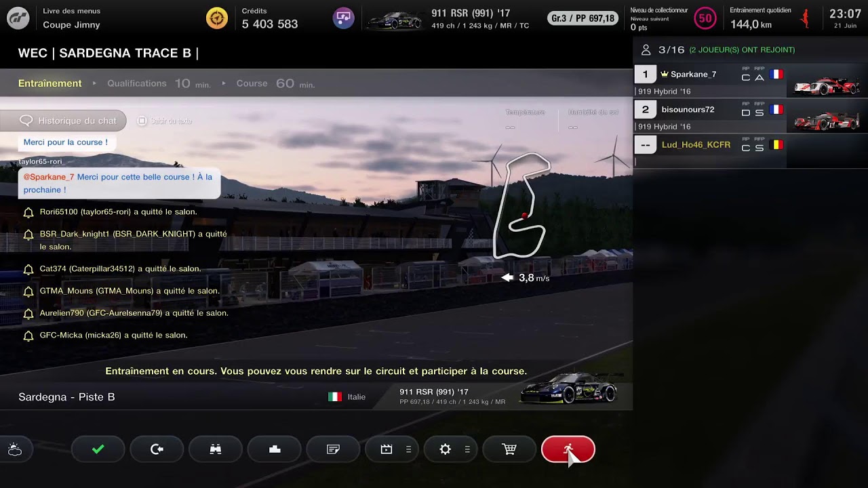Click the Gr.3 / PP 697,18 badge

tap(583, 18)
